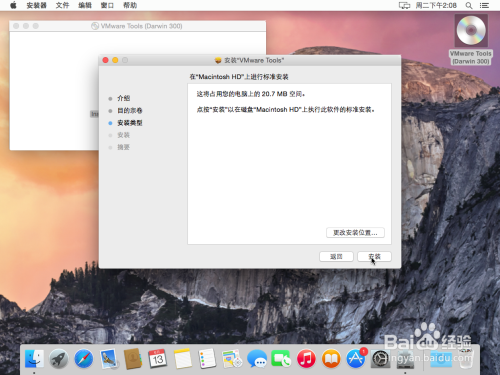
Task: Select 介绍 step in installer sidebar
Action: point(123,98)
